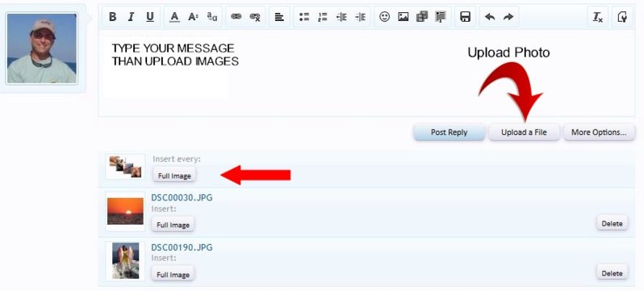This screenshot has width=644, height=291.
Task: Click the thumbnail of DSC00190.JPG
Action: [x=125, y=261]
